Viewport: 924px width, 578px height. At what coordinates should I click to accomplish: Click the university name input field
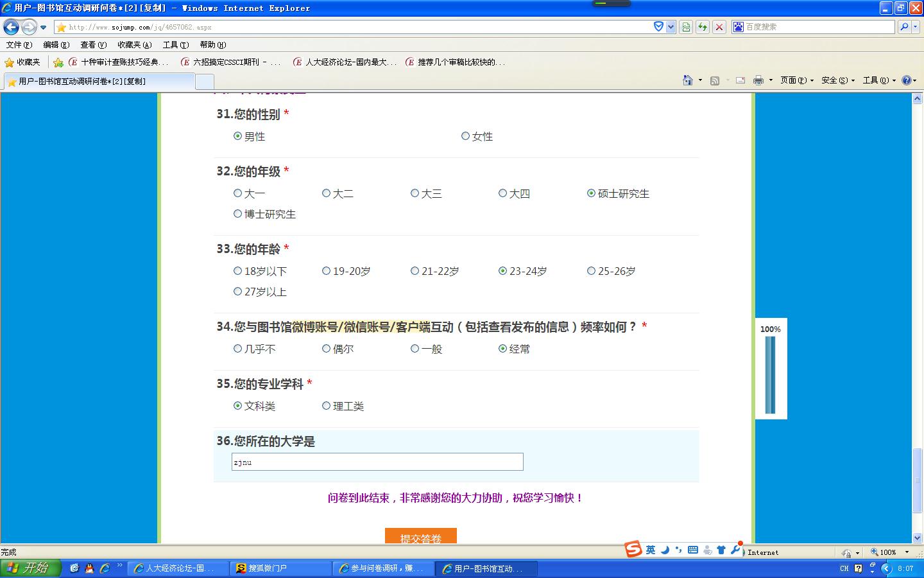pos(377,462)
